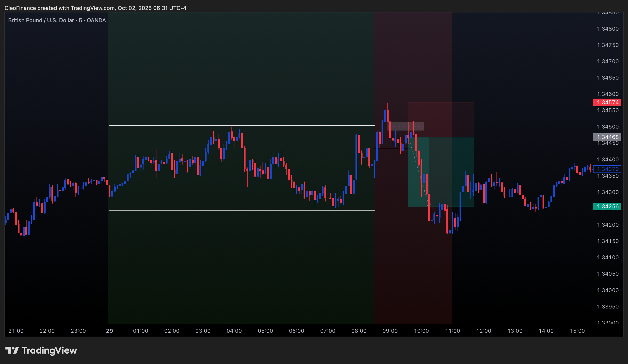Viewport: 628px width, 364px height.
Task: Click the 07:00 time axis label
Action: pyautogui.click(x=328, y=331)
